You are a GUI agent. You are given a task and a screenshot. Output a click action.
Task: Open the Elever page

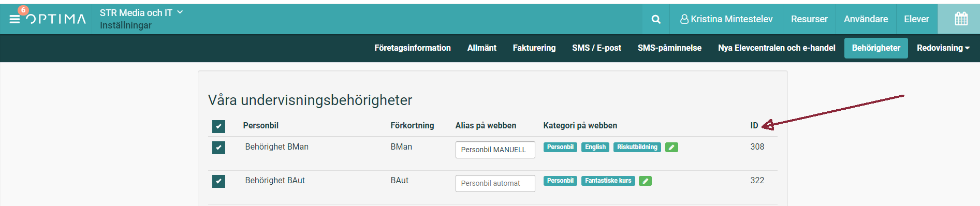coord(916,19)
